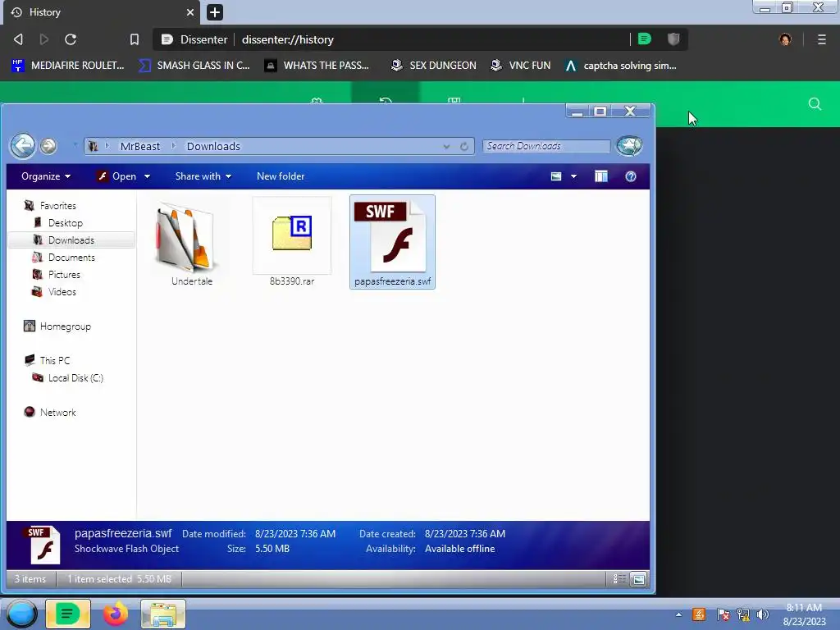Switch to details view in status bar
Screen dimensions: 840x630
(x=619, y=579)
